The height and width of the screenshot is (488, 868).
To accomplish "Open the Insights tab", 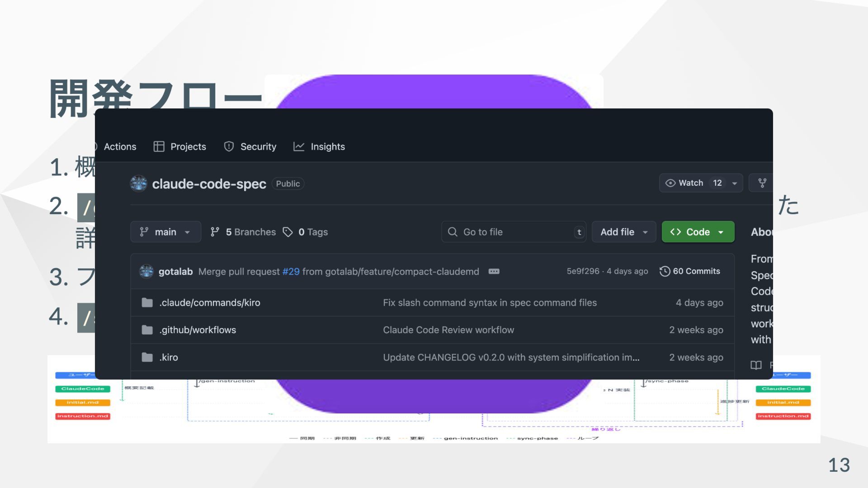I will tap(319, 146).
